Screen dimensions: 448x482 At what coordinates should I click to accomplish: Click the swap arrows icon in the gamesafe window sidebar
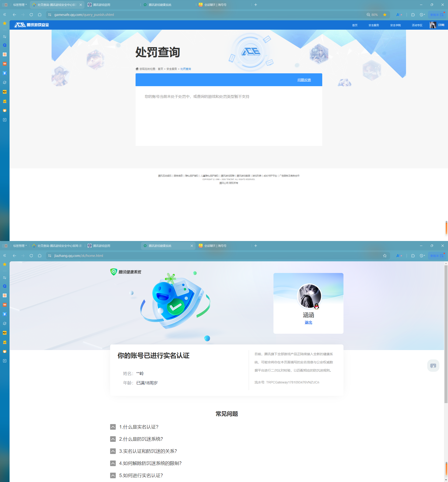5,37
